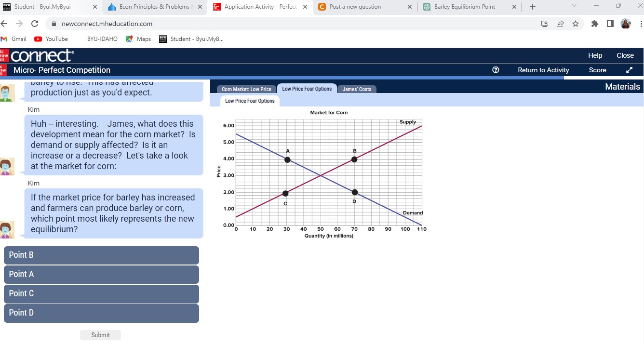Screen dimensions: 644x344
Task: Open the Corn Market: Low Price tab
Action: pos(246,89)
